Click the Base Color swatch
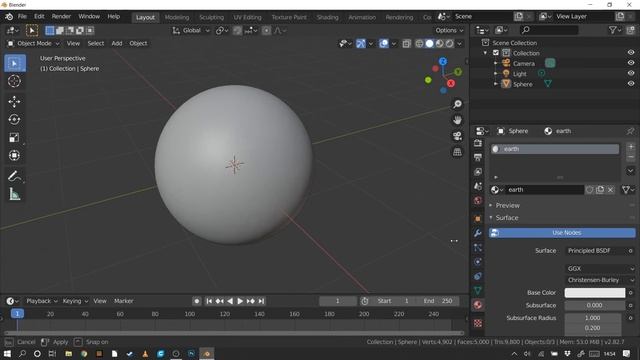 (x=595, y=293)
